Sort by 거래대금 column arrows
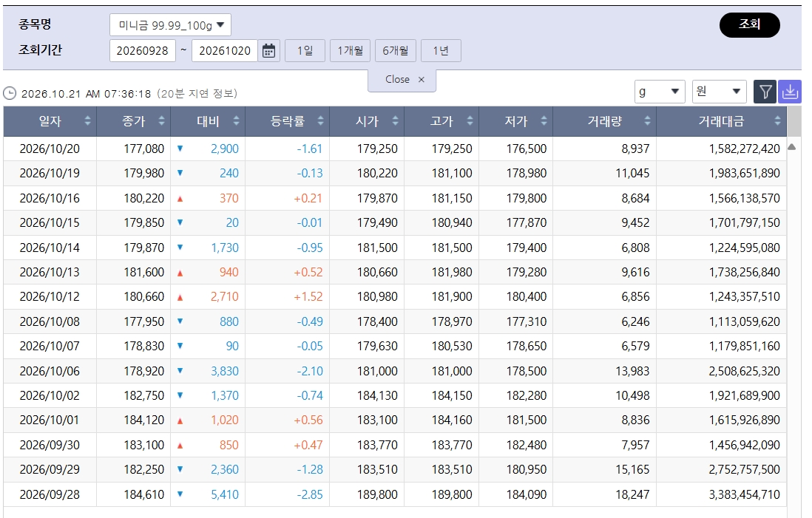Screen dimensions: 812x518 [x=777, y=121]
